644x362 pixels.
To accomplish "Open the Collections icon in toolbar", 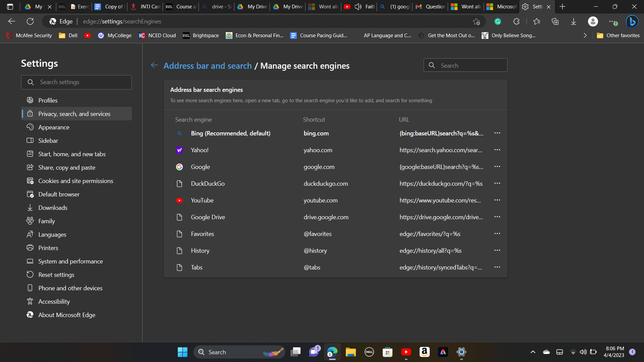I will point(555,21).
